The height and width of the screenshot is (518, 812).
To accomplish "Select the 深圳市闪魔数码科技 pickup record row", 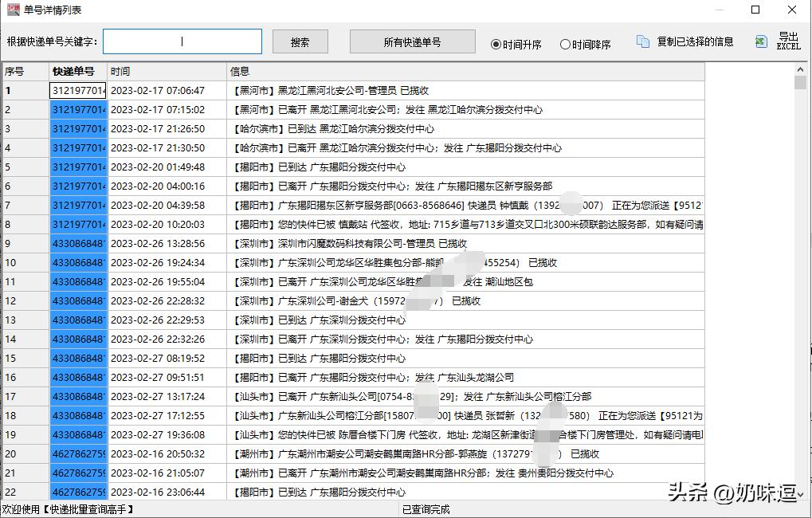I will tap(319, 243).
